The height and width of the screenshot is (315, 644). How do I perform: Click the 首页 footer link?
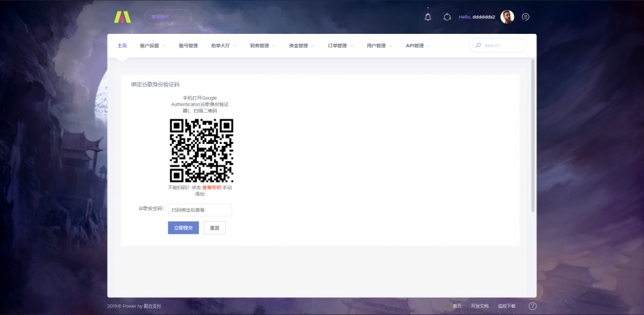point(457,306)
